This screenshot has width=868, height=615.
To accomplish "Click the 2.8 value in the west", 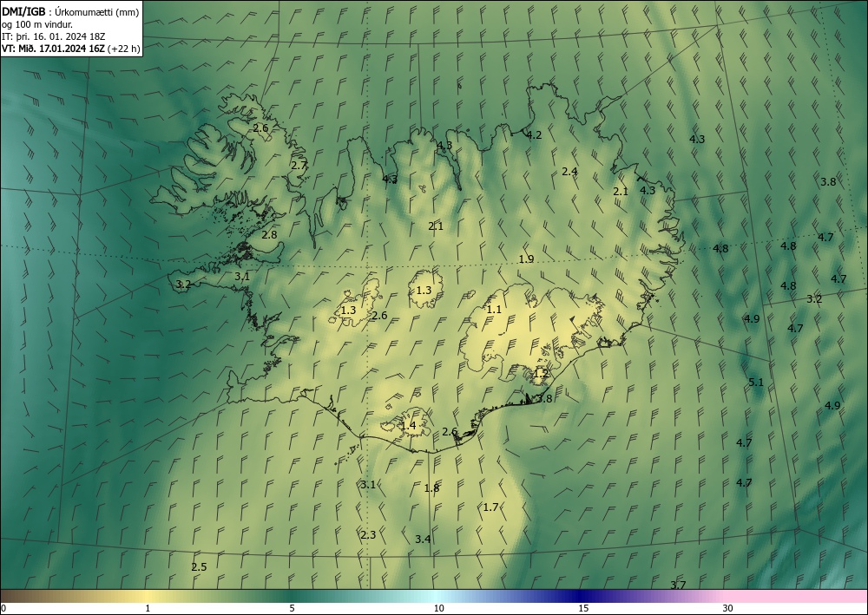I will (269, 235).
